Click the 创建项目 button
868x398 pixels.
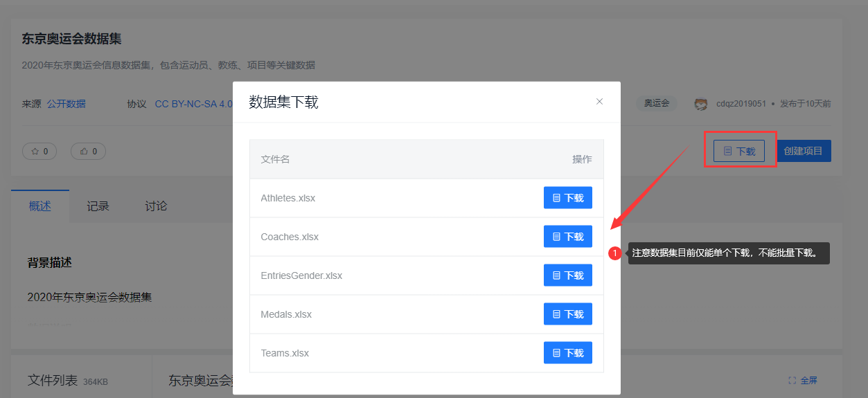804,151
